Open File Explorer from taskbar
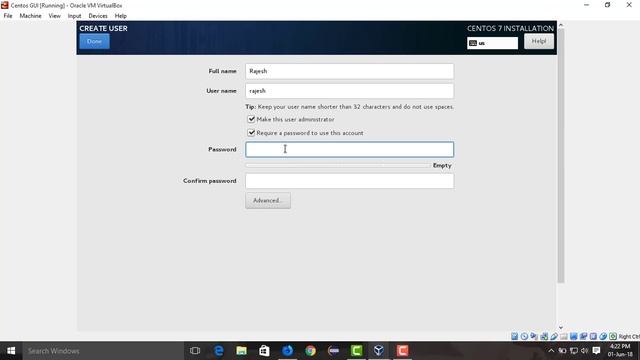The image size is (640, 360). click(x=242, y=351)
